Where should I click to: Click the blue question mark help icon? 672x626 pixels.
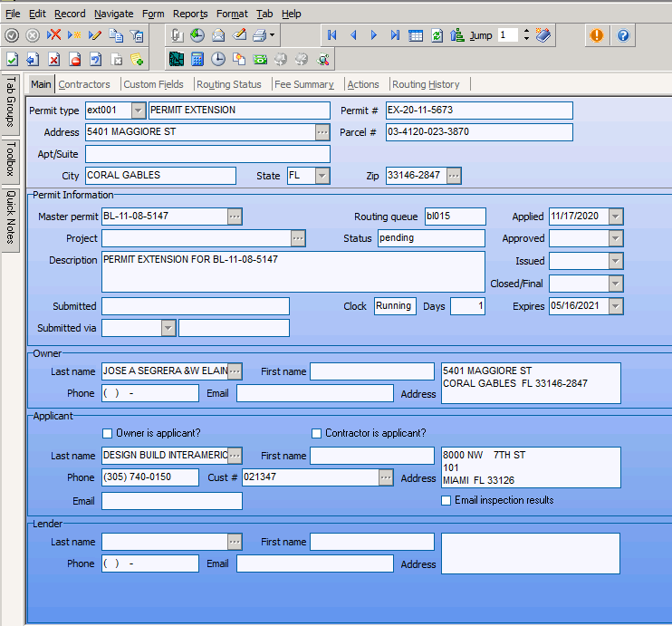(x=623, y=35)
